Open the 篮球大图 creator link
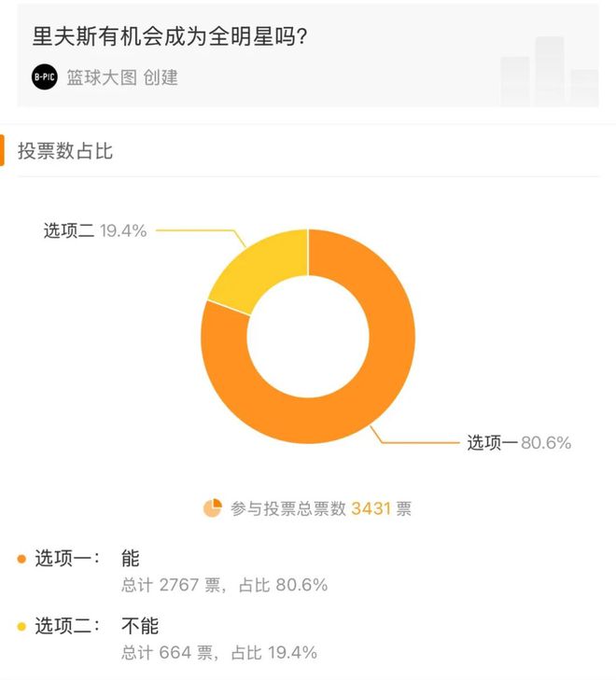The image size is (616, 680). click(101, 77)
